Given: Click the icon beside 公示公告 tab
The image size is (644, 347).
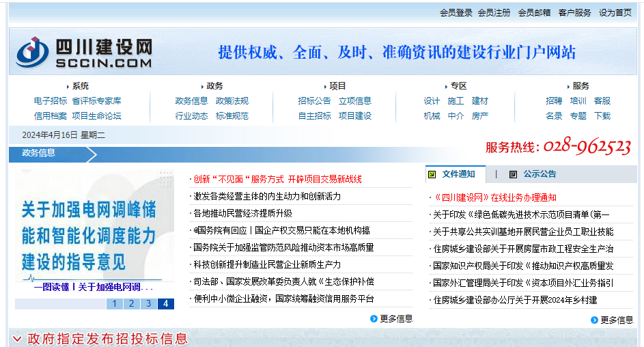Looking at the screenshot, I should (x=513, y=174).
